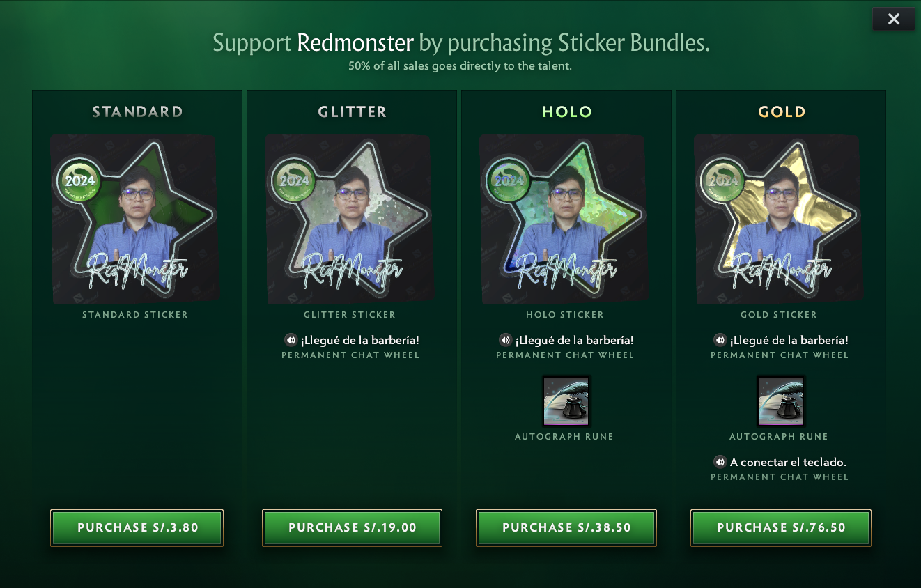Purchase Glitter bundle for S/.19.00
The height and width of the screenshot is (588, 921).
click(x=352, y=528)
